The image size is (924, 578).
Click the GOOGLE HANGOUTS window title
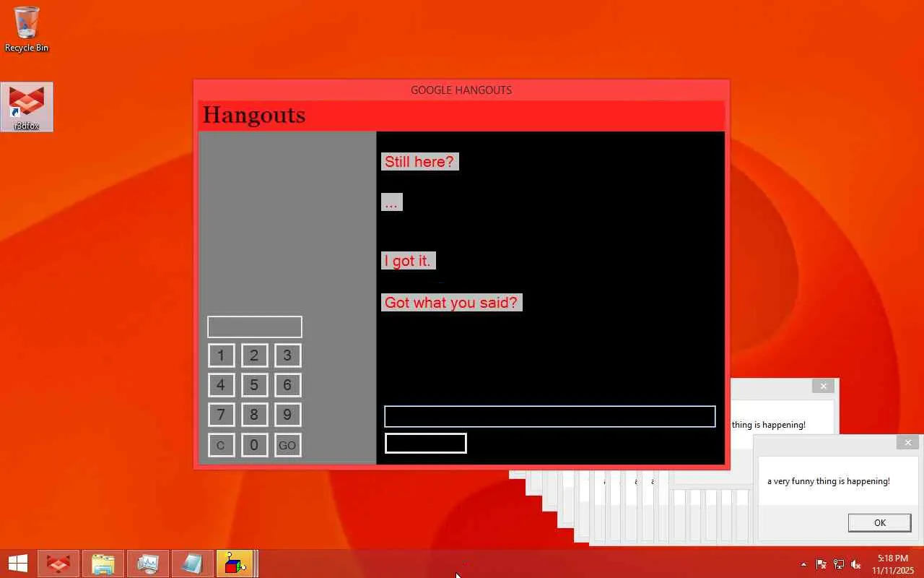(461, 90)
